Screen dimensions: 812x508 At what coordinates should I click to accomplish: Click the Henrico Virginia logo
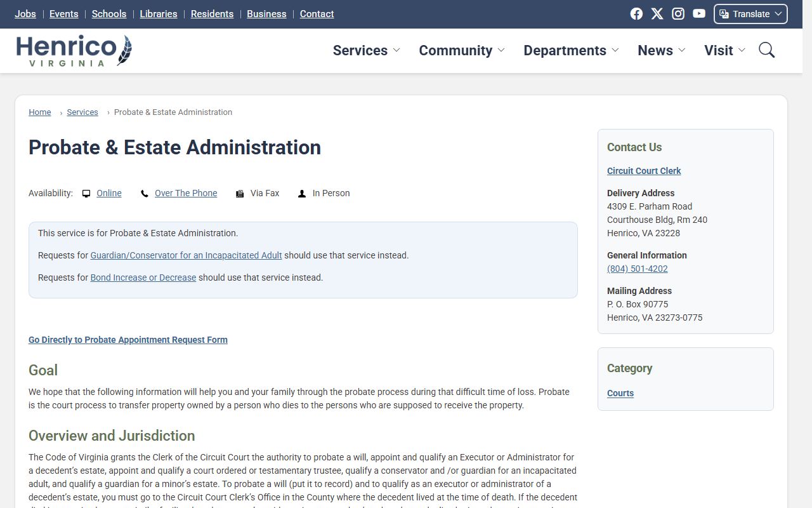(74, 51)
